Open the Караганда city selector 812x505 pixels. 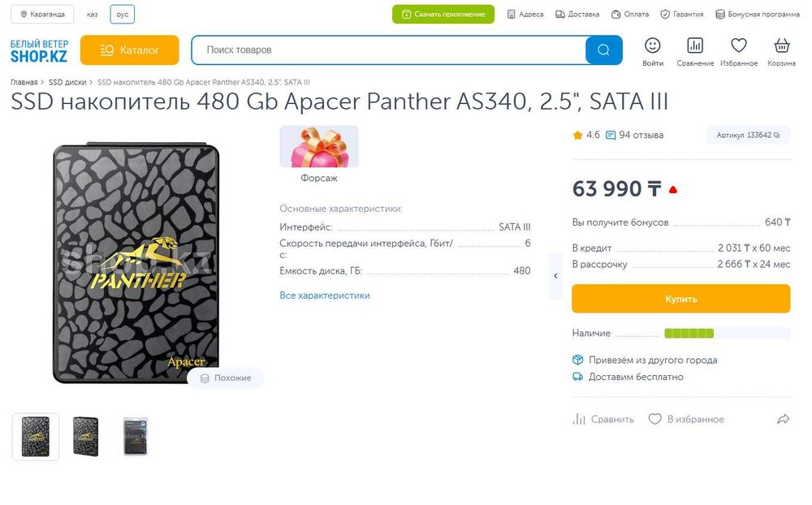click(x=42, y=15)
